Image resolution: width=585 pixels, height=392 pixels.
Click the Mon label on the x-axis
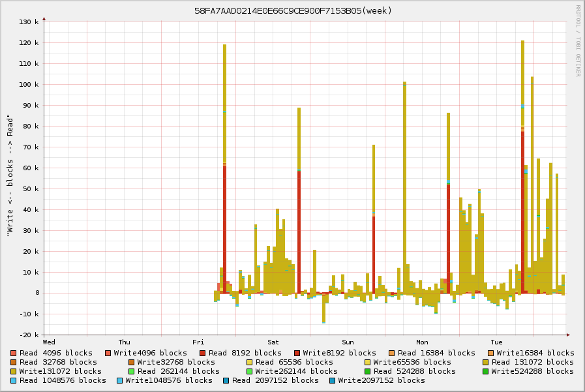[x=423, y=342]
